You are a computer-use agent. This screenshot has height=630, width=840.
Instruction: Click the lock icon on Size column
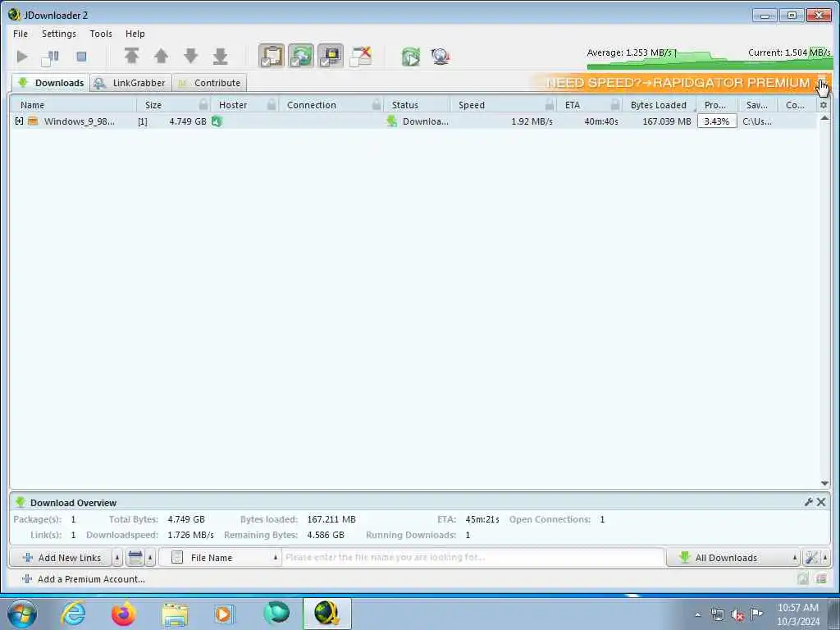tap(203, 104)
